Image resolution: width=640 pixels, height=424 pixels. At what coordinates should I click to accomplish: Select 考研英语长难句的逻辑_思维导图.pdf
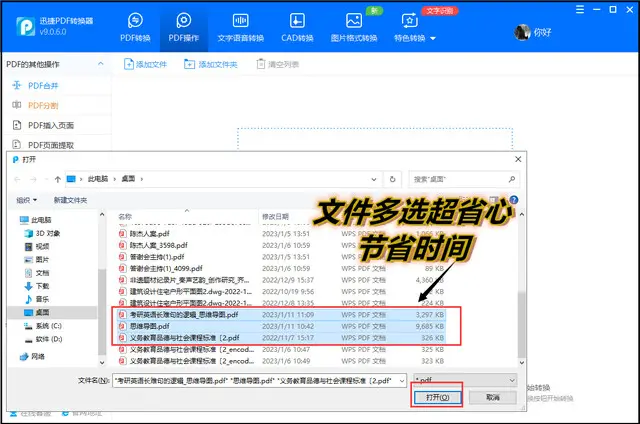281,315
